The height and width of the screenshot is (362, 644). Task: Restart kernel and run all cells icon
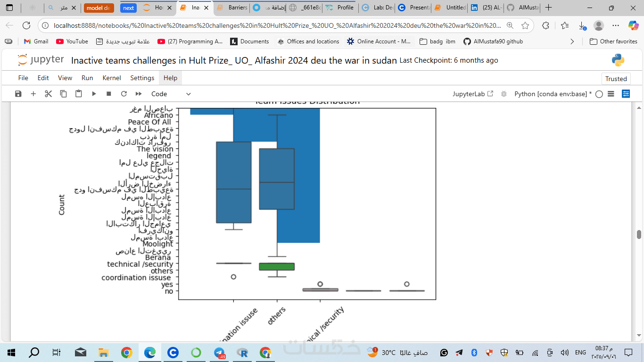(x=139, y=94)
